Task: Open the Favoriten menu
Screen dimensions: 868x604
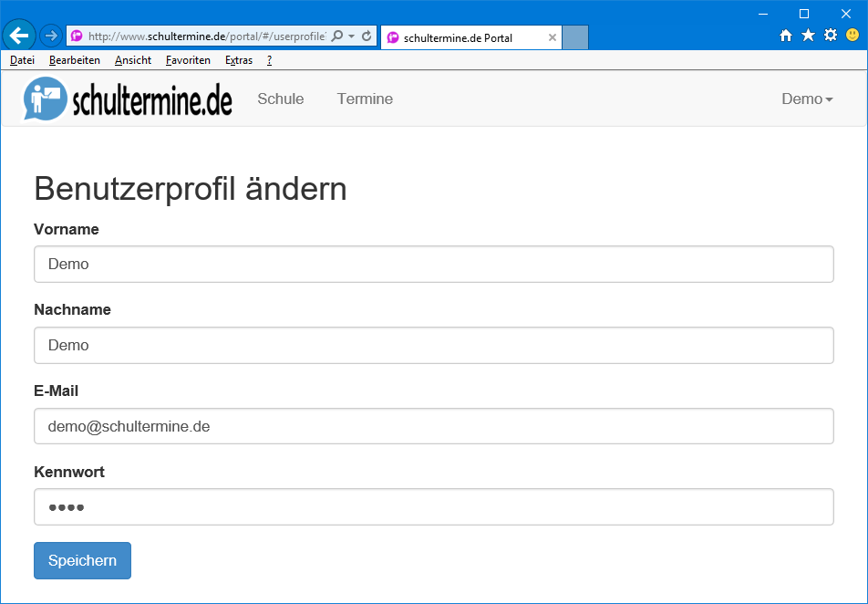Action: (x=188, y=60)
